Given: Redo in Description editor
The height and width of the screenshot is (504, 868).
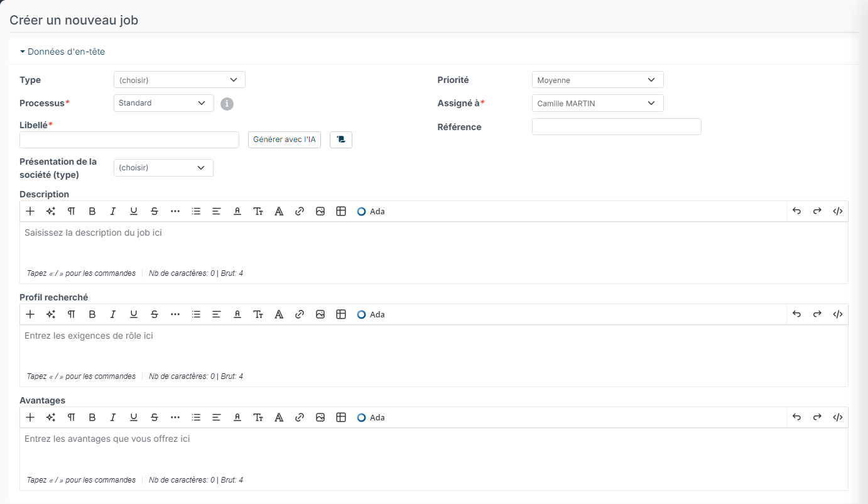Looking at the screenshot, I should point(817,211).
